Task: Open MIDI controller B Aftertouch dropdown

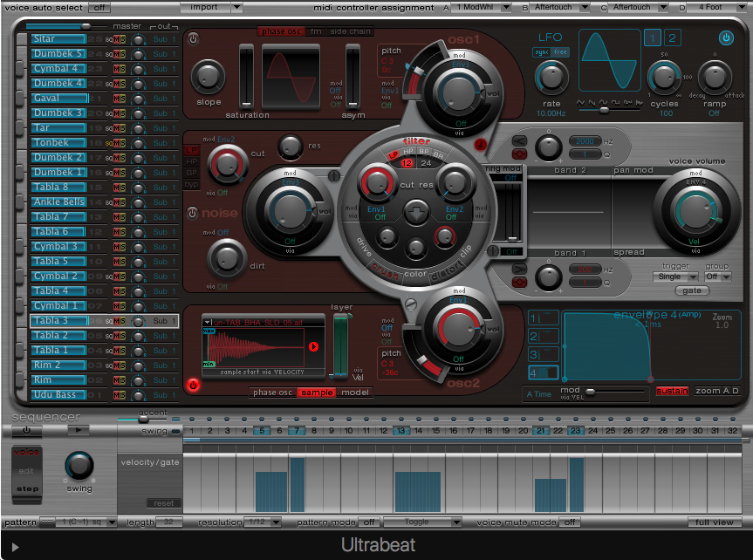Action: pyautogui.click(x=559, y=7)
